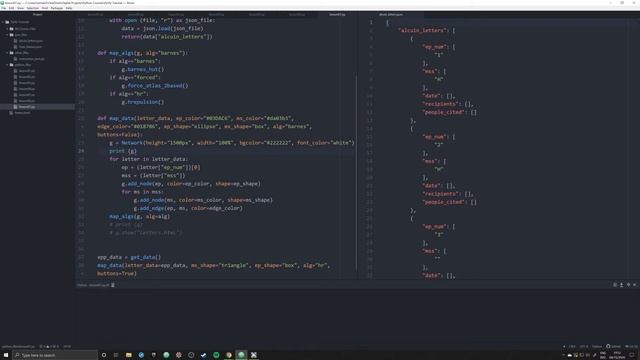Click the Cortana circle icon on taskbar

coord(104,355)
